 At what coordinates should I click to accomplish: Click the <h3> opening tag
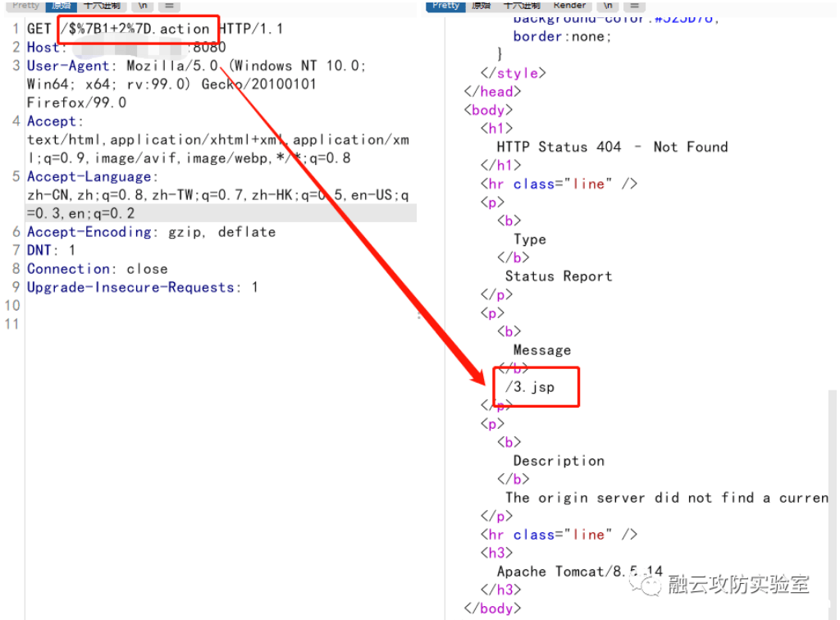click(496, 553)
